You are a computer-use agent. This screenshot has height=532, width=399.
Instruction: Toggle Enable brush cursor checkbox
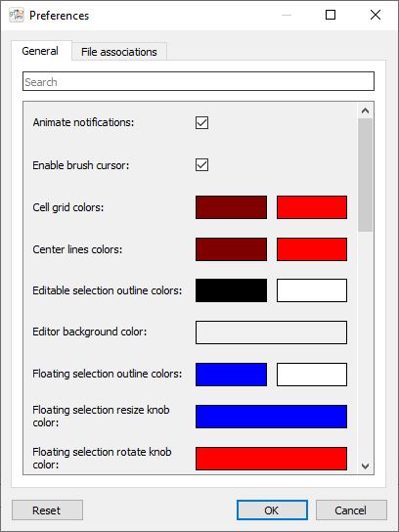201,165
